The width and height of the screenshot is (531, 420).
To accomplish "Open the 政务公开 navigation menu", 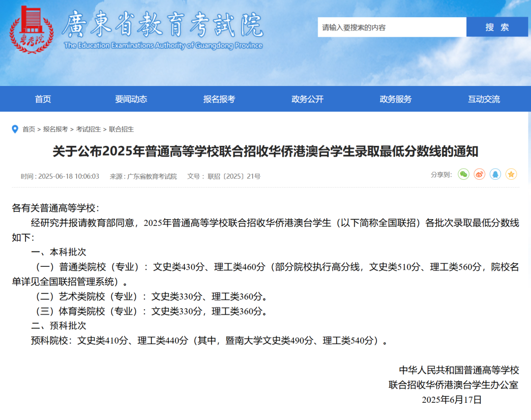I will [307, 99].
